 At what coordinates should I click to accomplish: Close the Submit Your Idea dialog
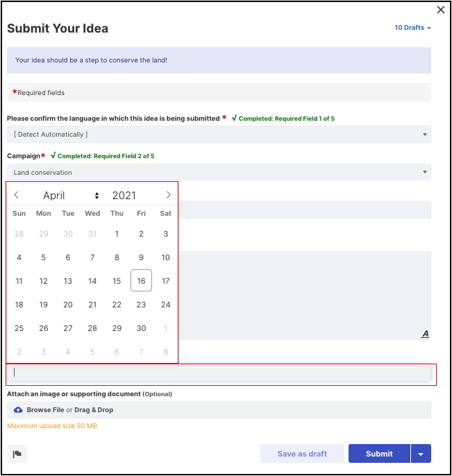click(441, 10)
